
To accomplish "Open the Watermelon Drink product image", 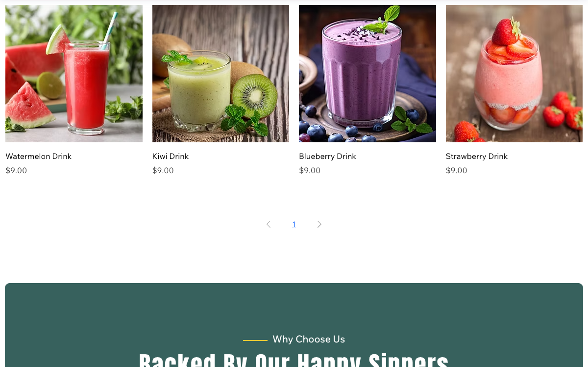I will [74, 74].
